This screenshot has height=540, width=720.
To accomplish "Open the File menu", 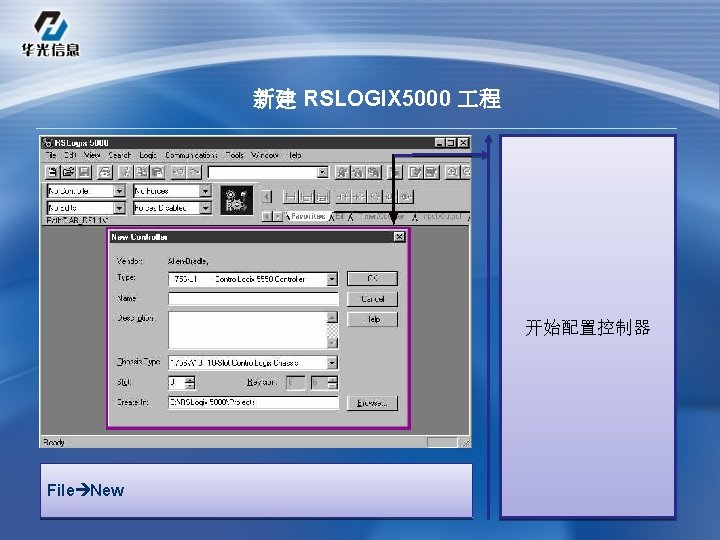I will (x=51, y=155).
